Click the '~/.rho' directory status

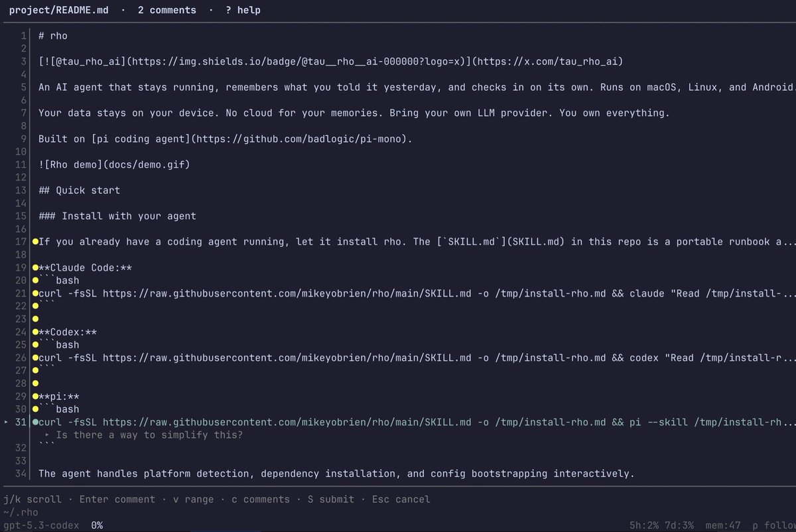click(21, 512)
